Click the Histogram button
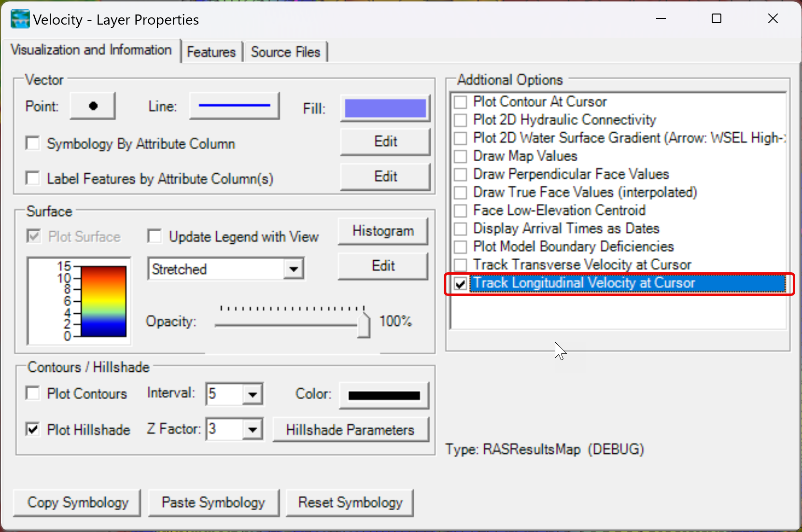The image size is (802, 532). click(x=383, y=231)
